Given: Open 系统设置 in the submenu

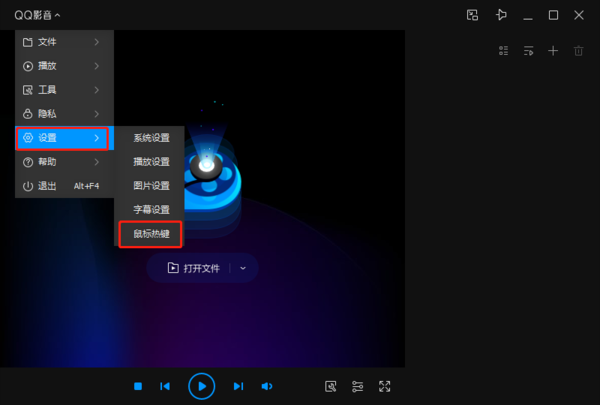Looking at the screenshot, I should coord(151,138).
